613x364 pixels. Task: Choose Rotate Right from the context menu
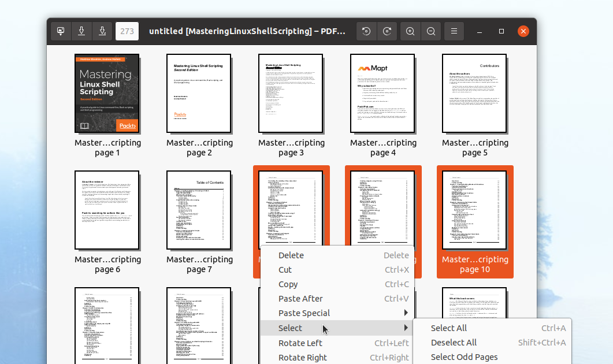(x=337, y=357)
